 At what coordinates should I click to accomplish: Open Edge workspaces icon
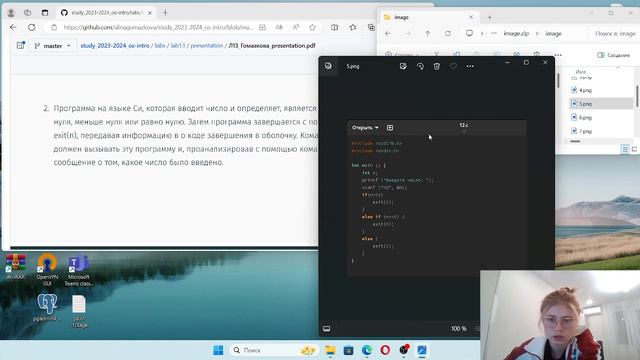pos(27,13)
